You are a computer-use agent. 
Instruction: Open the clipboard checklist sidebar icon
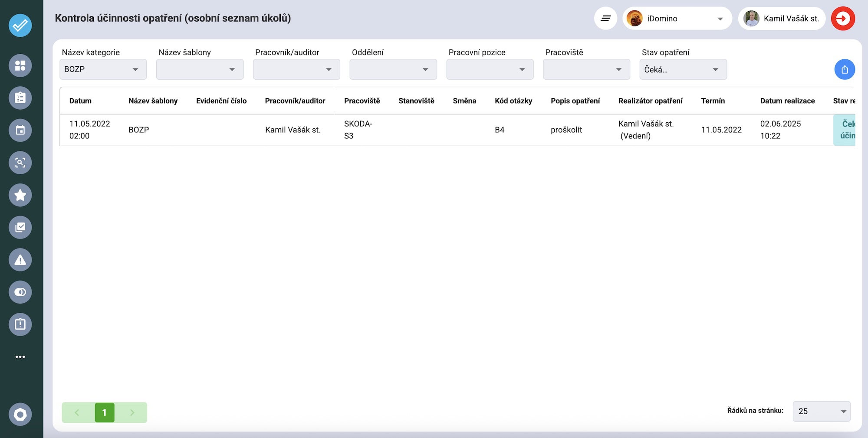[x=20, y=98]
